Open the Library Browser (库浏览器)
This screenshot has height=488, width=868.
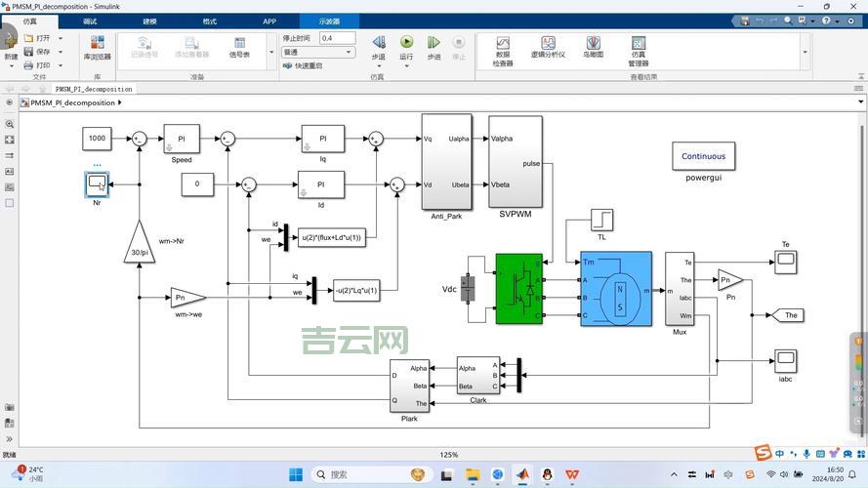click(x=97, y=48)
